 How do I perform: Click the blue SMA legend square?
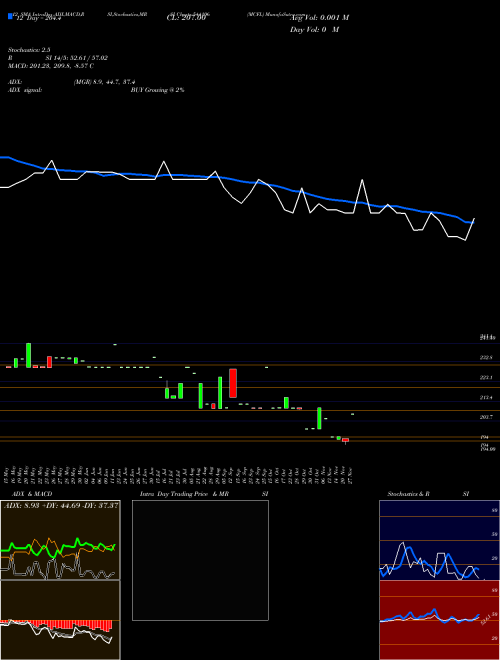10,16
